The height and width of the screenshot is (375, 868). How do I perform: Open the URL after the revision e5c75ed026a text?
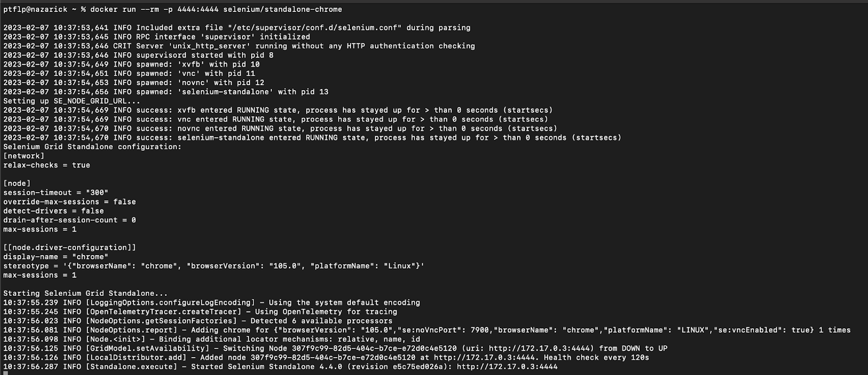click(507, 367)
